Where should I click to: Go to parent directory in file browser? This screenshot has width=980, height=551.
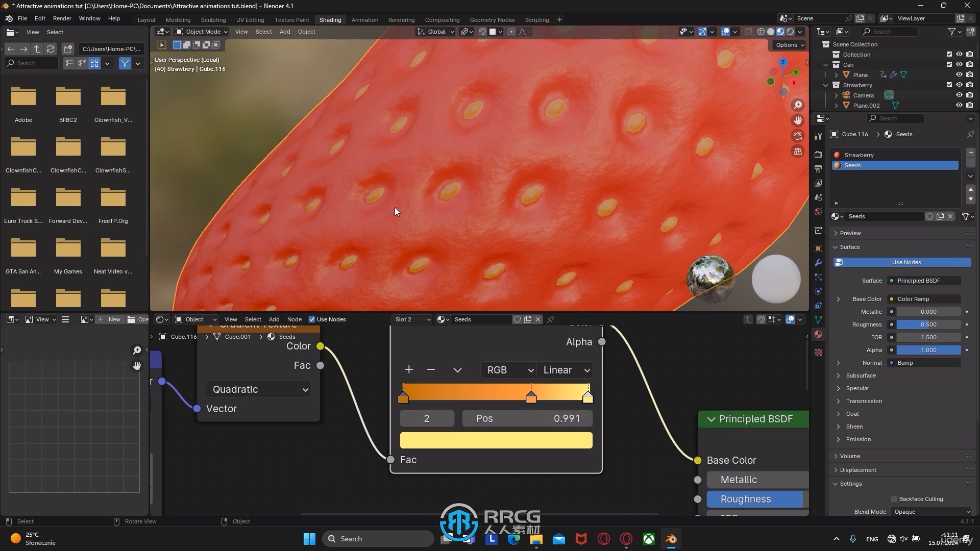tap(37, 49)
